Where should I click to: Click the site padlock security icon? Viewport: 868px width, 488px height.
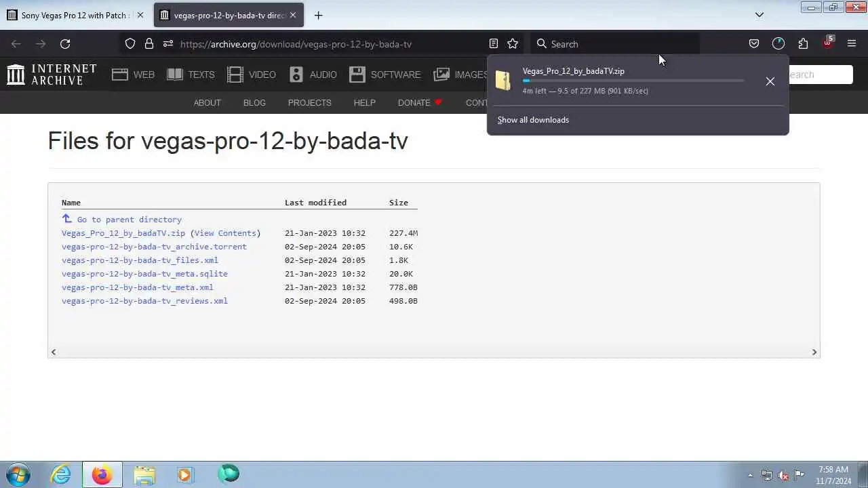149,43
